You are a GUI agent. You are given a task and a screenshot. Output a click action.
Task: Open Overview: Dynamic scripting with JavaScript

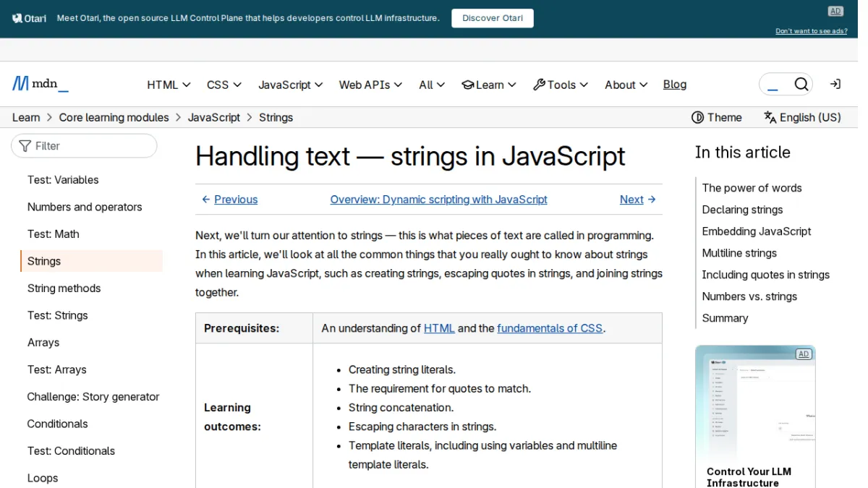point(439,200)
